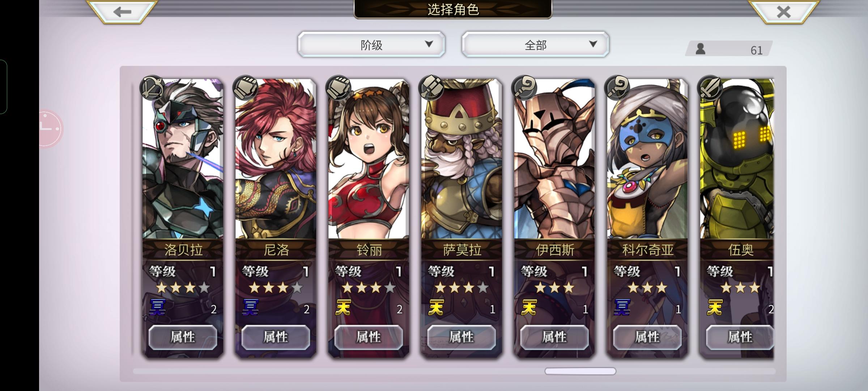Expand the 全部 filter dropdown

click(x=535, y=45)
